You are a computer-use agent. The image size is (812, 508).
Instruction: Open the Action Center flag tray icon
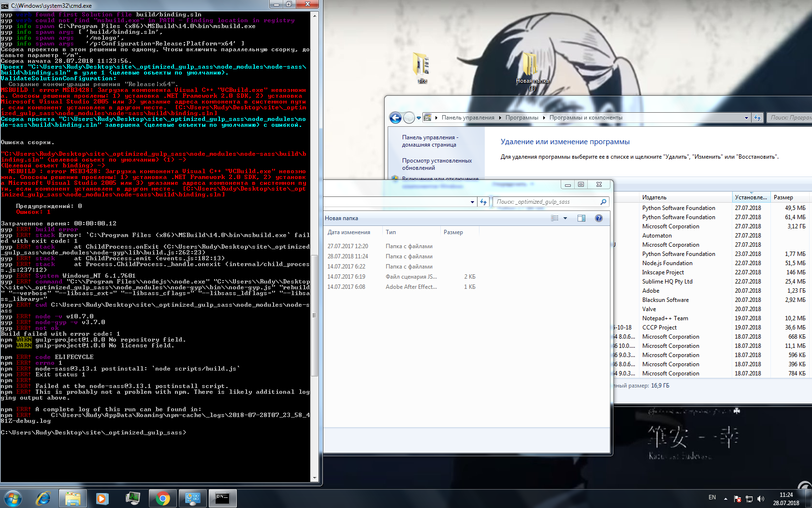(738, 499)
